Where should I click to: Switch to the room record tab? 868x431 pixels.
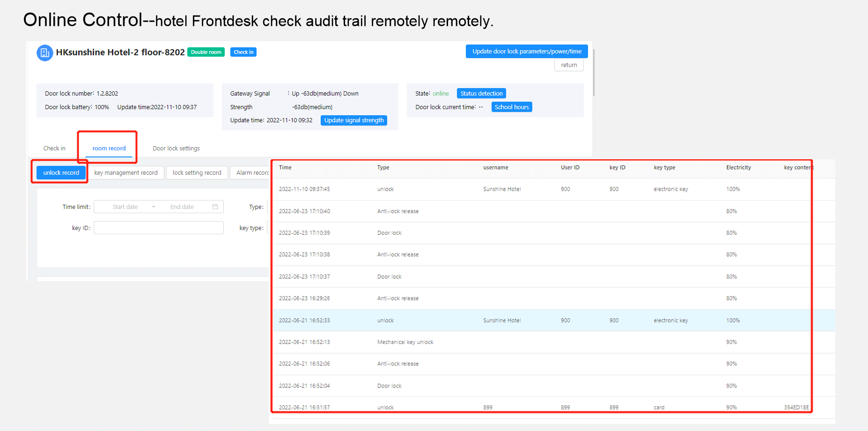tap(109, 149)
